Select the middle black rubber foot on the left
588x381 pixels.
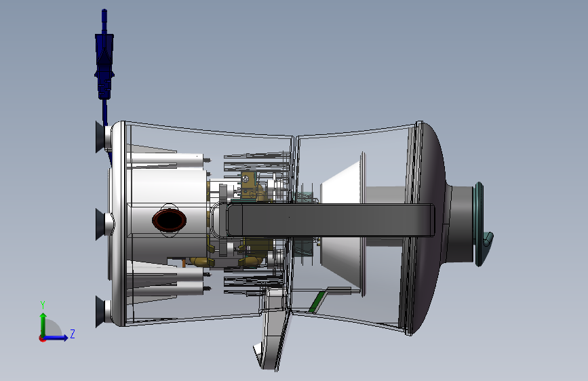coord(100,224)
